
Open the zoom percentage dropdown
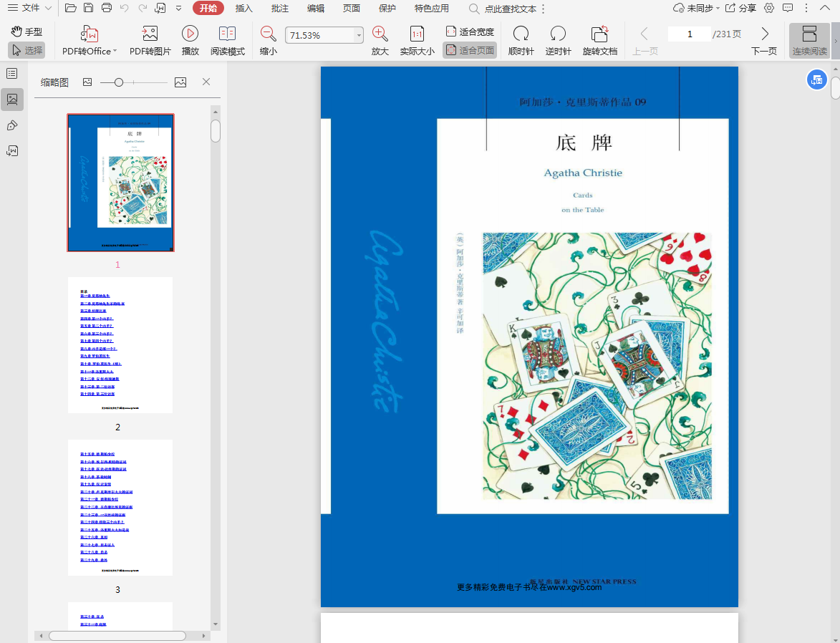pyautogui.click(x=359, y=36)
